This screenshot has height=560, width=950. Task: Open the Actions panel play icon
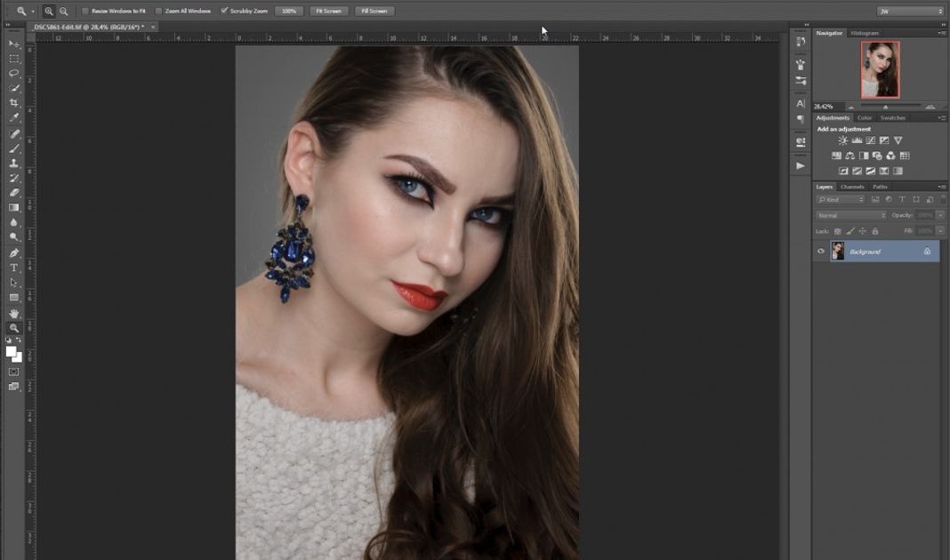pyautogui.click(x=801, y=165)
